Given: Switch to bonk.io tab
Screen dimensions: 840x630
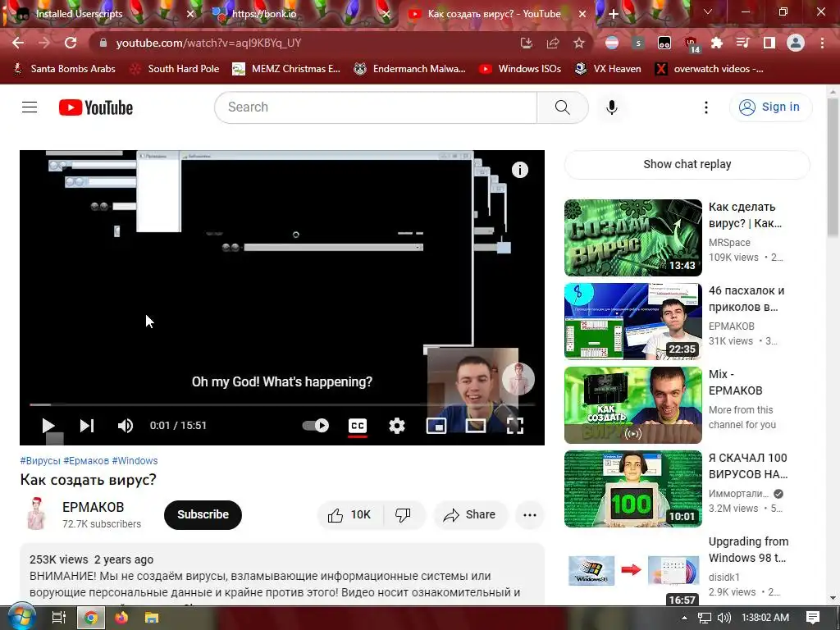Looking at the screenshot, I should click(300, 14).
